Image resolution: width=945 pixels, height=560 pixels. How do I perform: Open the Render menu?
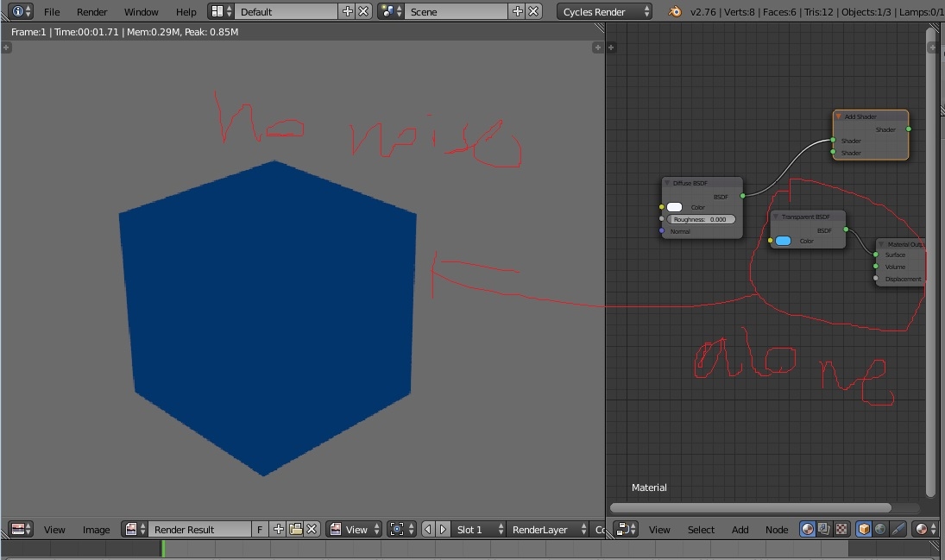click(91, 11)
